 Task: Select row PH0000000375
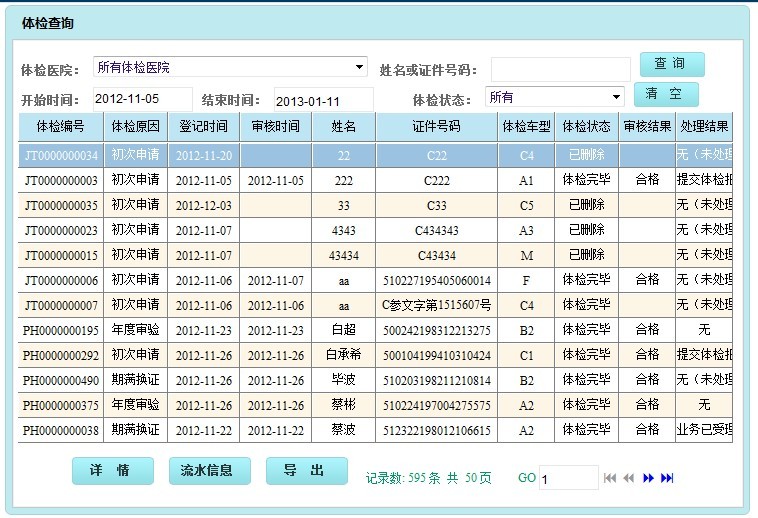[x=375, y=405]
